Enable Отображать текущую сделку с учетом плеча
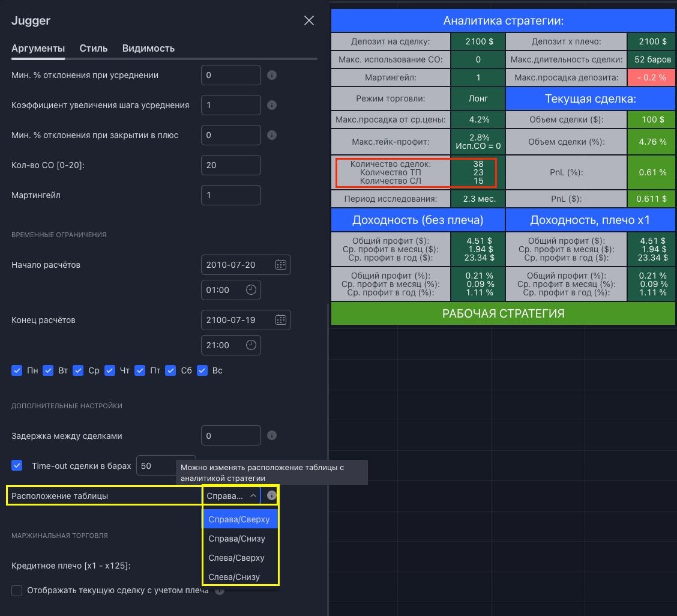Viewport: 677px width, 616px height. [x=17, y=591]
